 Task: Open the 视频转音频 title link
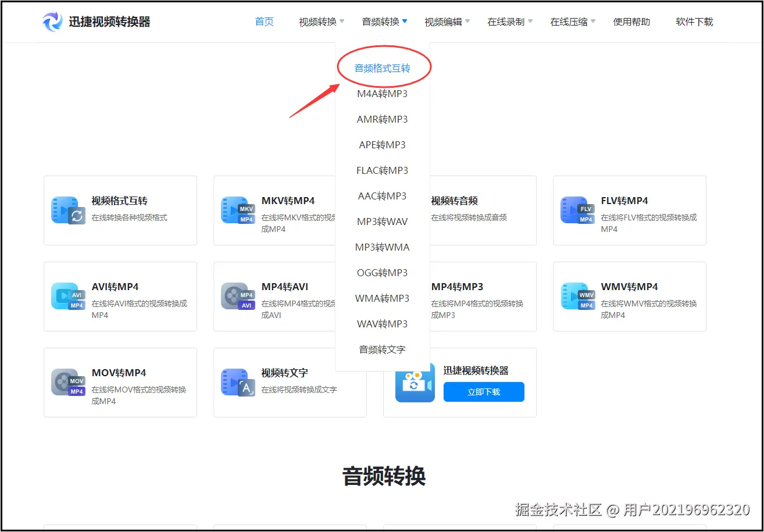455,201
